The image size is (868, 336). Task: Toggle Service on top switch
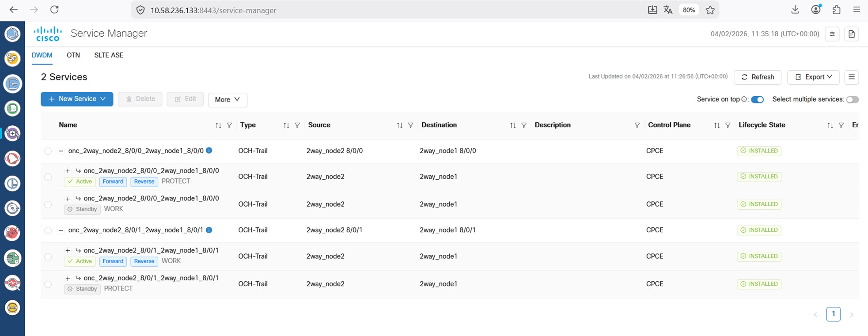(758, 99)
